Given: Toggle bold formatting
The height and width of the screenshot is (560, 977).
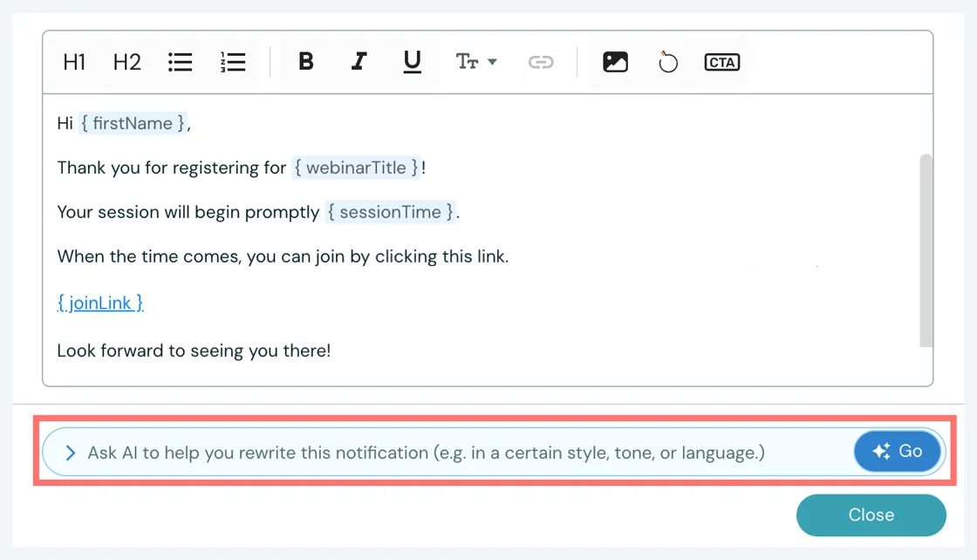Looking at the screenshot, I should (306, 62).
